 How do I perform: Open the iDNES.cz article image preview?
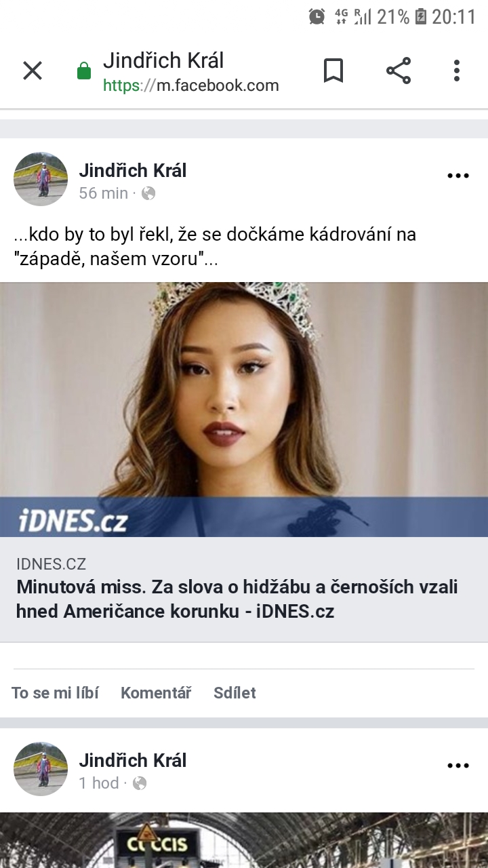tap(244, 410)
